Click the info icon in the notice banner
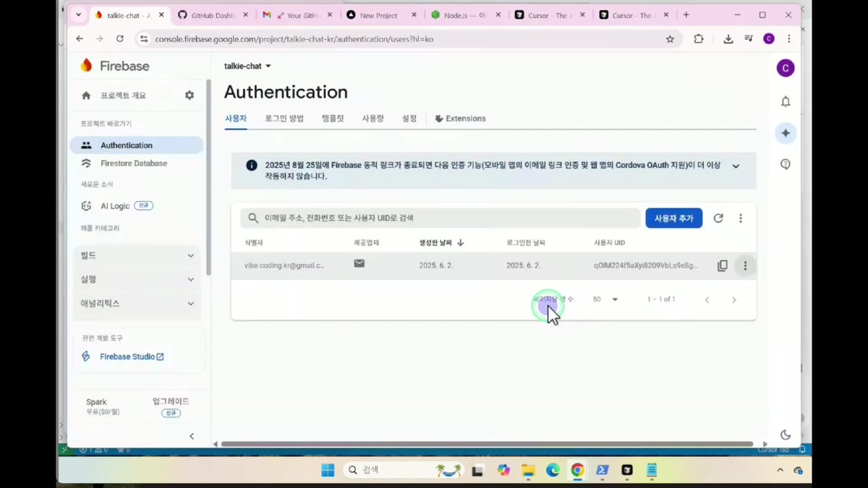Viewport: 868px width, 488px height. [x=252, y=166]
